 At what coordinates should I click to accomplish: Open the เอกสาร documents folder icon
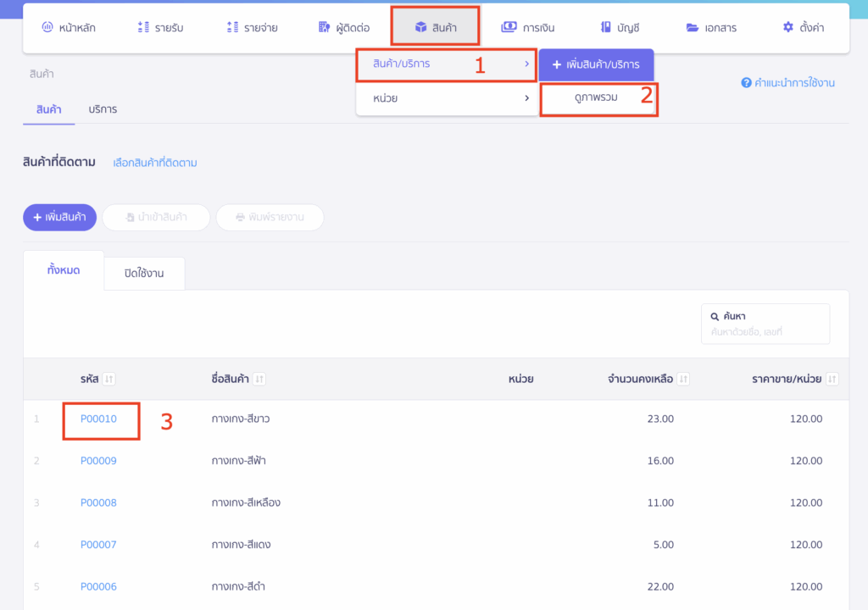point(693,27)
